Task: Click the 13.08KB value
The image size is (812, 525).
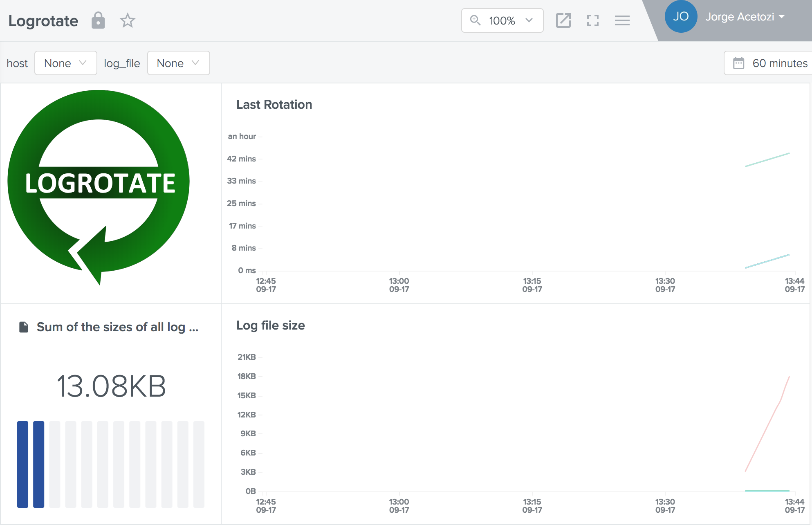Action: [x=111, y=386]
